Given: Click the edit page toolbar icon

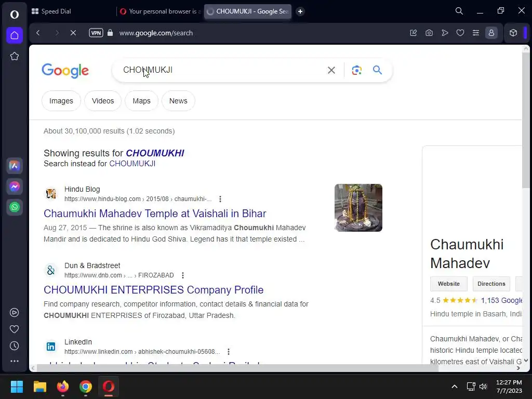Looking at the screenshot, I should pyautogui.click(x=413, y=33).
